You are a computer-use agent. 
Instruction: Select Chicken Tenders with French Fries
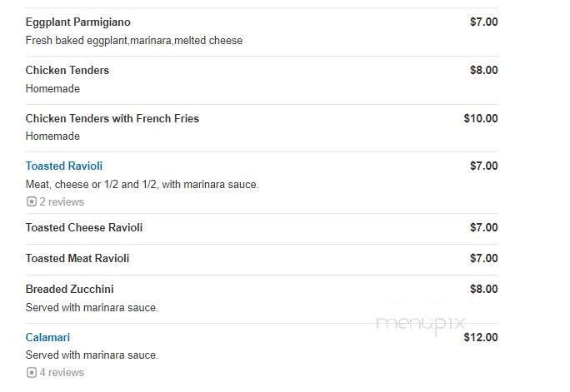click(112, 119)
